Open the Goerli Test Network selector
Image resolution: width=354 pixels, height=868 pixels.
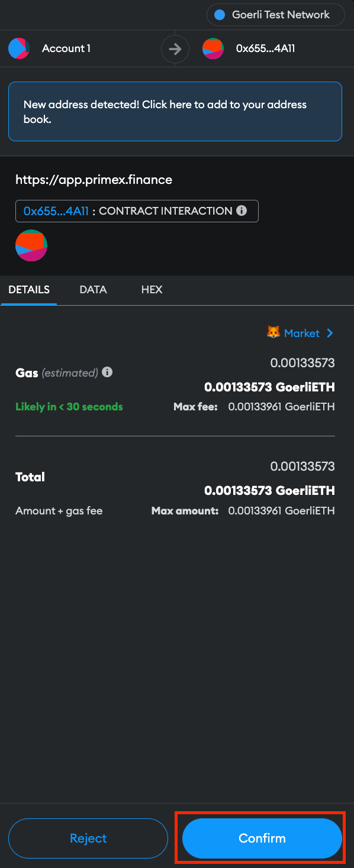[x=276, y=15]
